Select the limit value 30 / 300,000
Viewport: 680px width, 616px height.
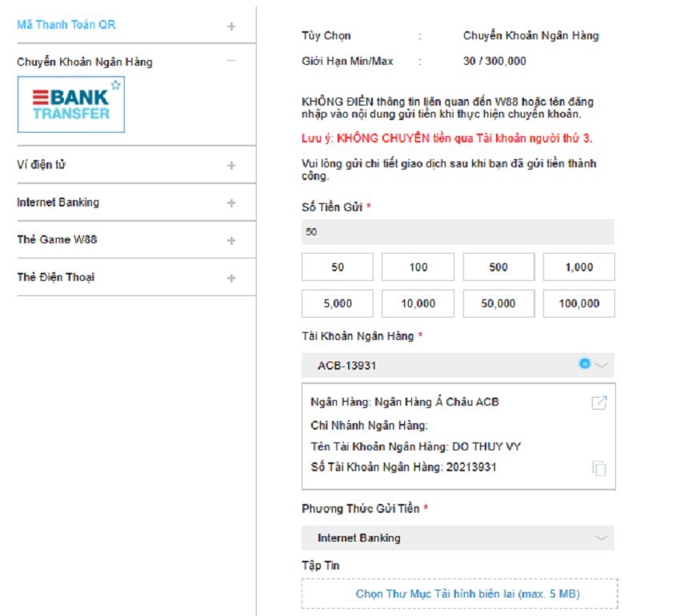(494, 61)
